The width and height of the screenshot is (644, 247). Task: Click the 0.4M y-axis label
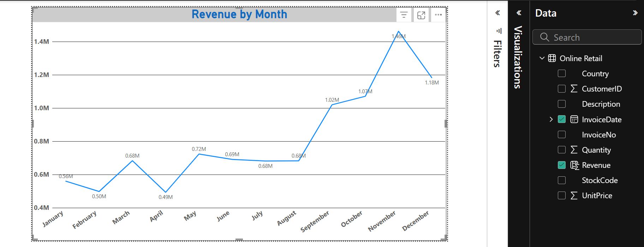(x=42, y=208)
